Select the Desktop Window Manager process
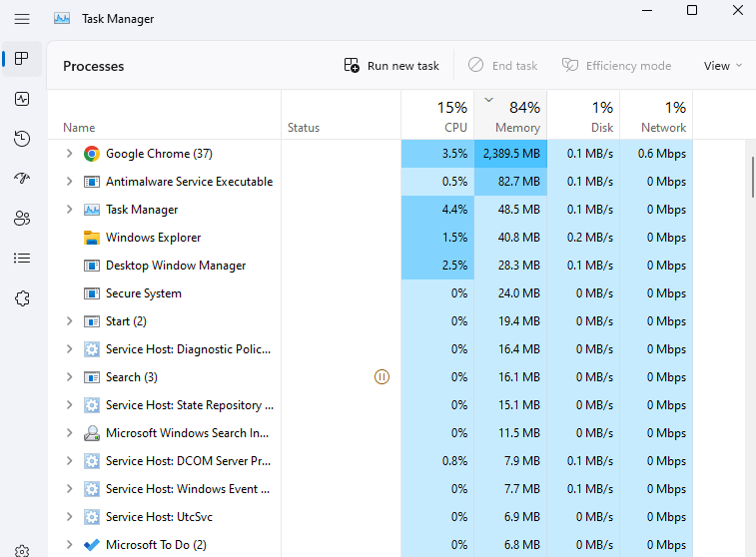The height and width of the screenshot is (557, 756). (175, 266)
